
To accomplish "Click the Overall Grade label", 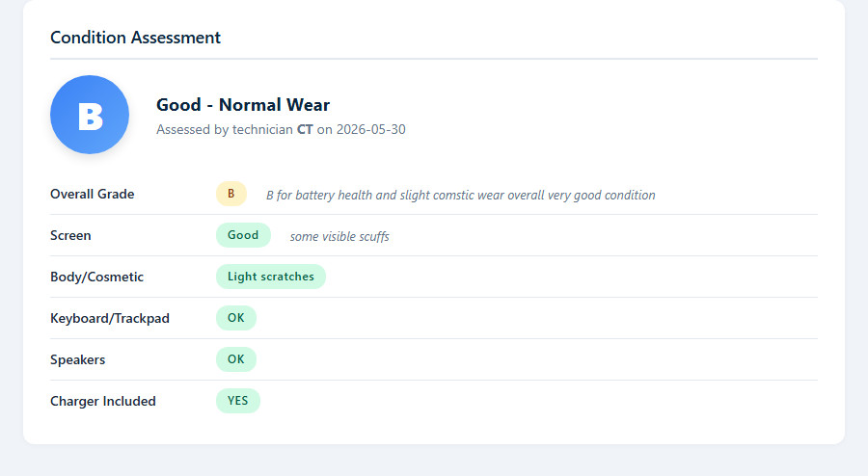I will tap(93, 194).
